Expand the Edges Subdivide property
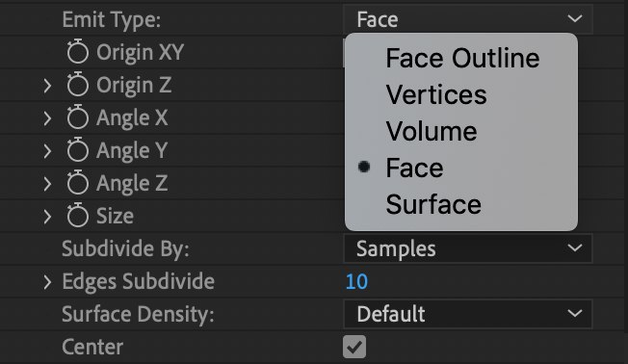The width and height of the screenshot is (628, 364). (47, 282)
